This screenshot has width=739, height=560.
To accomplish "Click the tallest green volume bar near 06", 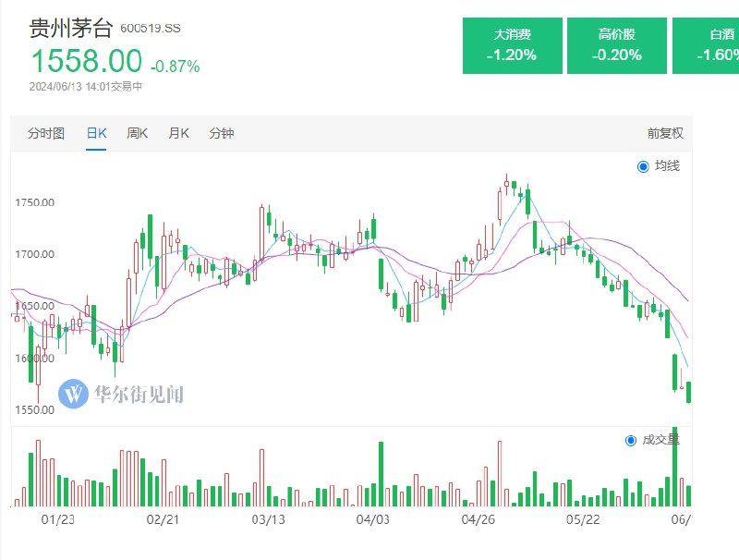I will pos(675,467).
